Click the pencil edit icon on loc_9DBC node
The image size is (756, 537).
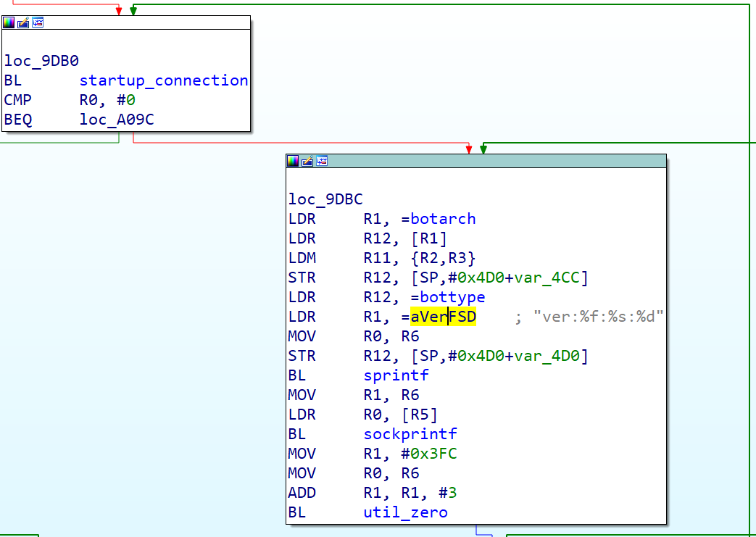coord(307,161)
